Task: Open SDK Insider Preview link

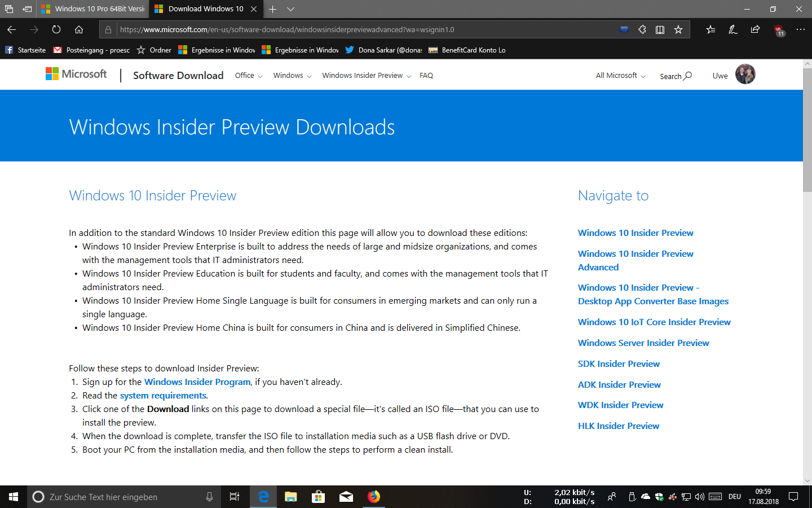Action: (x=619, y=364)
